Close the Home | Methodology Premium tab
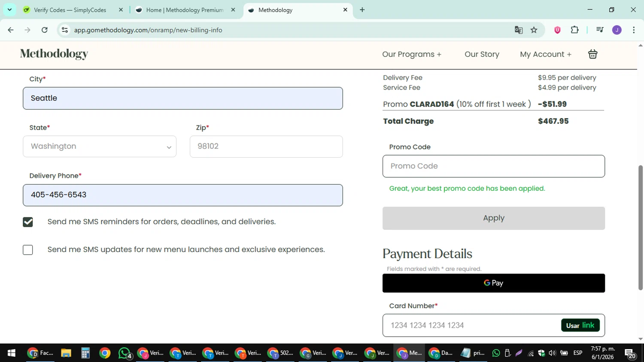Viewport: 644px width, 362px height. tap(233, 10)
